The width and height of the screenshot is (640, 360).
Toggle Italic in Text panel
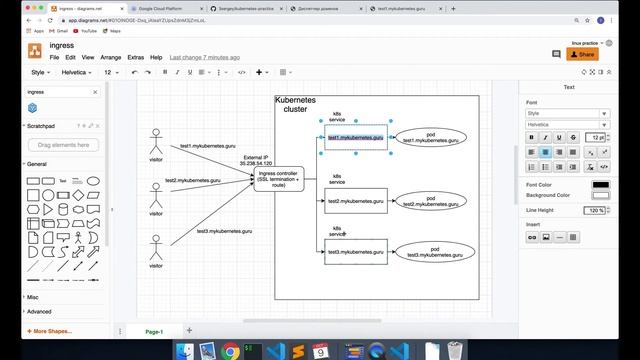click(545, 138)
